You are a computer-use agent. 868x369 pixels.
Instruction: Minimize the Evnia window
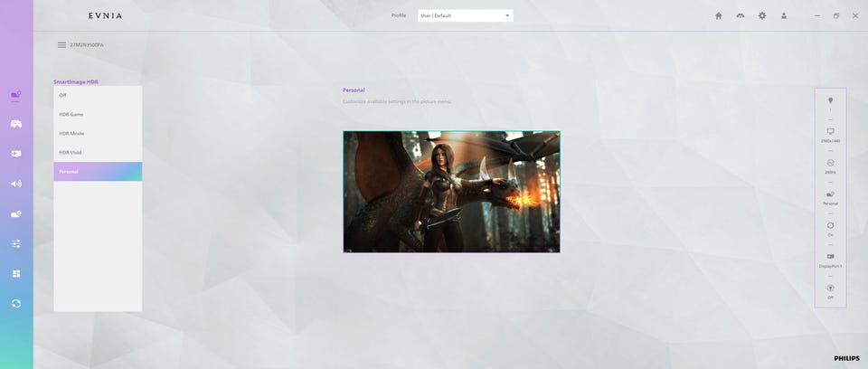tap(817, 15)
